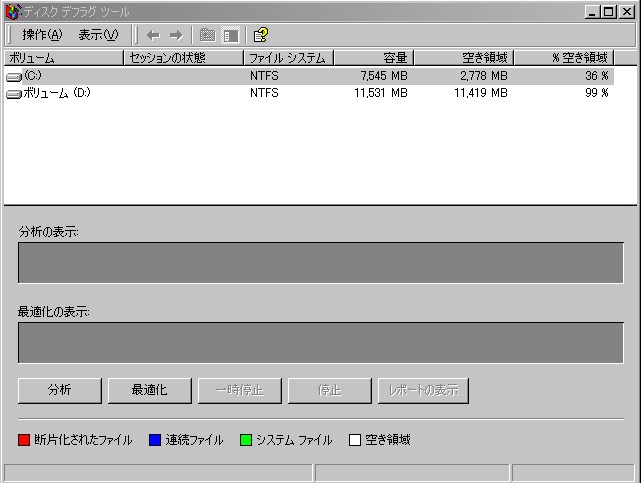Click the white 空き領域 legend swatch
Screen dimensions: 642x483
tap(355, 440)
